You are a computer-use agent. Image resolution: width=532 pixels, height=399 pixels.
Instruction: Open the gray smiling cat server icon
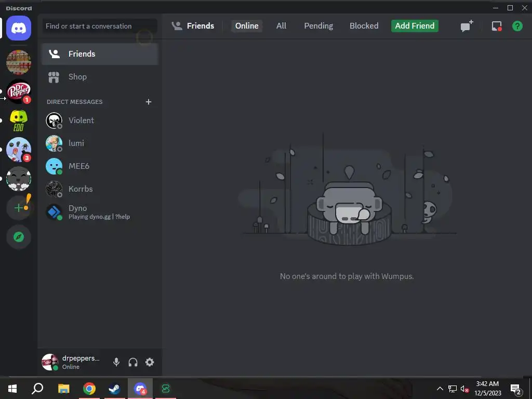coord(19,179)
